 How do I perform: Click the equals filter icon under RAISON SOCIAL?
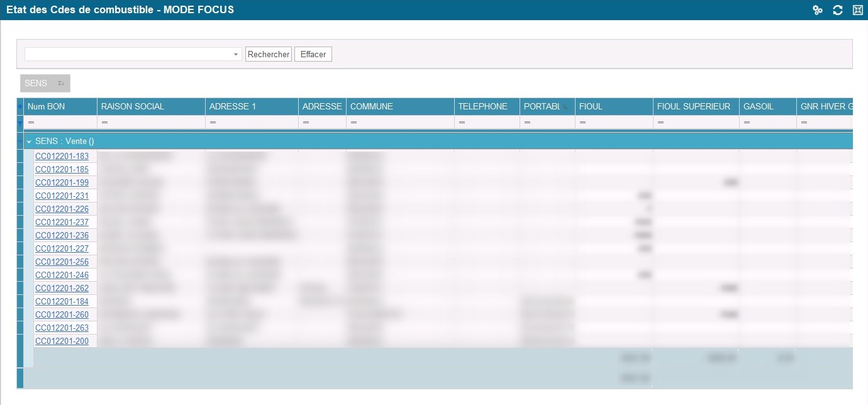click(x=103, y=122)
